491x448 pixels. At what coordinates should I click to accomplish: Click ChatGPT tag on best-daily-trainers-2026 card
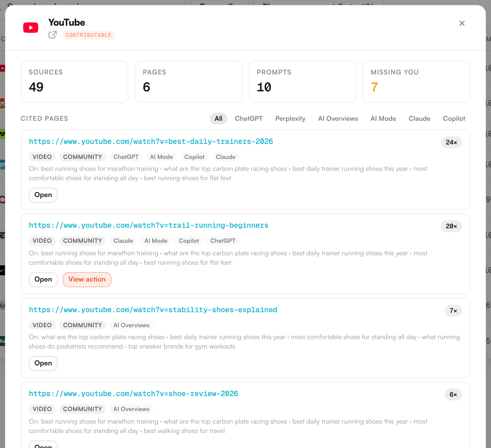click(126, 157)
